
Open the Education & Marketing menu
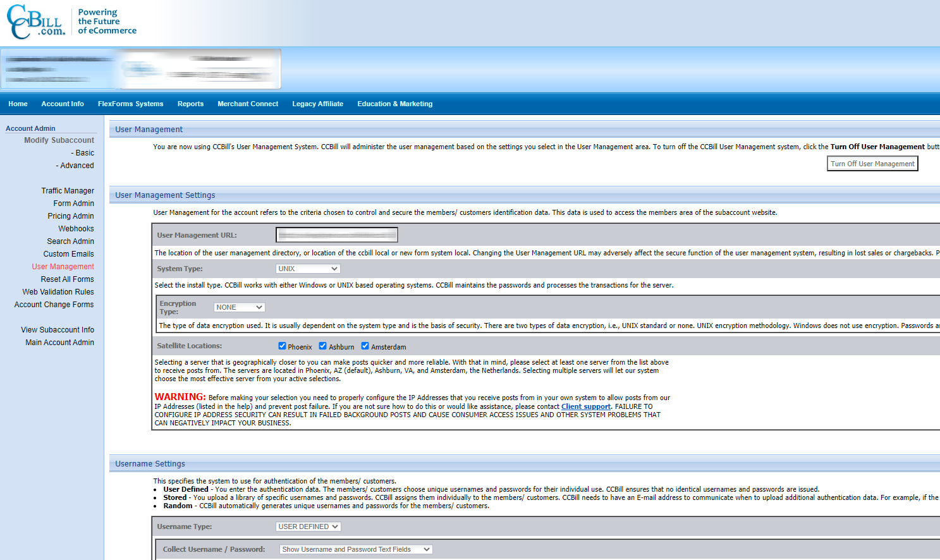(x=394, y=104)
